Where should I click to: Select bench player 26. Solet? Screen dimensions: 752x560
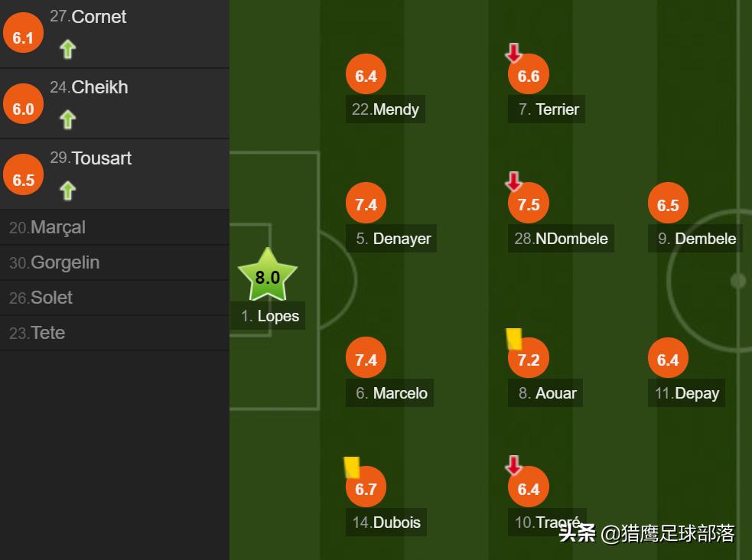click(41, 298)
